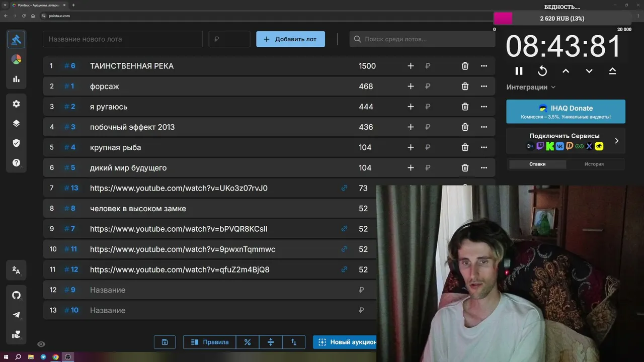This screenshot has height=362, width=644.
Task: Switch to the История tab
Action: point(594,164)
